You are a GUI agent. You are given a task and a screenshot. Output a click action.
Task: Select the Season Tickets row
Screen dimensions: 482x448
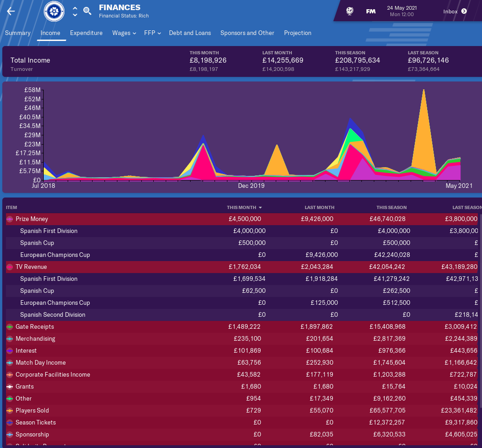(35, 423)
